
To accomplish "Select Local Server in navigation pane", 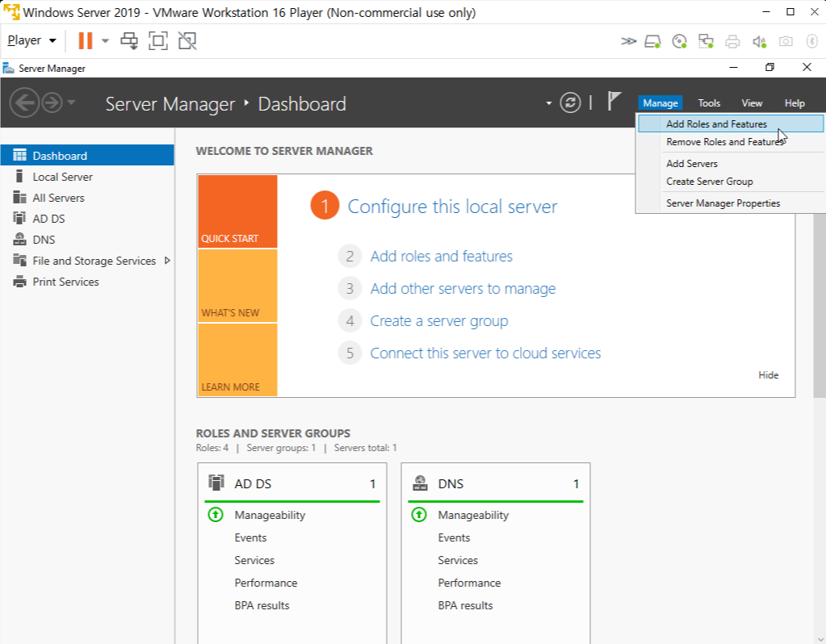I will [87, 177].
